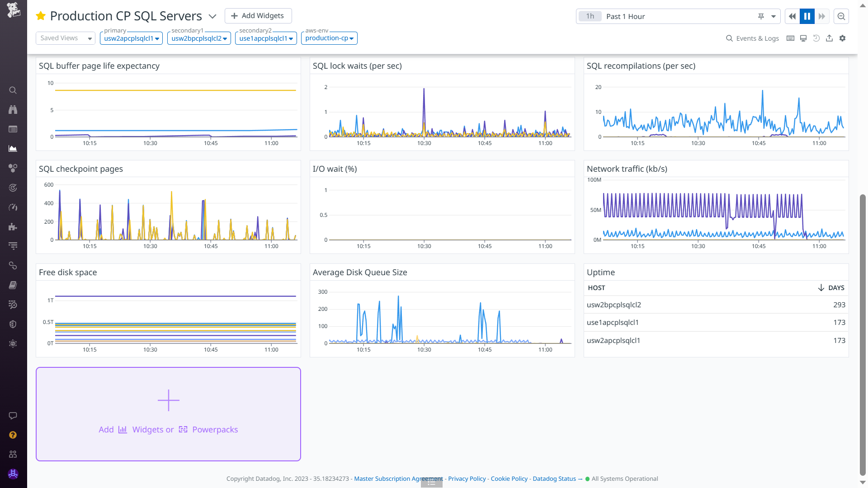Open the Saved Views dropdown
Image resolution: width=868 pixels, height=488 pixels.
(66, 38)
